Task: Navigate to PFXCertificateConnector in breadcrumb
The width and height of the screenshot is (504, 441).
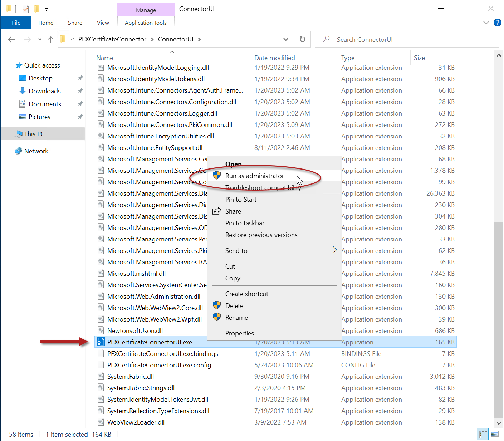Action: (112, 39)
